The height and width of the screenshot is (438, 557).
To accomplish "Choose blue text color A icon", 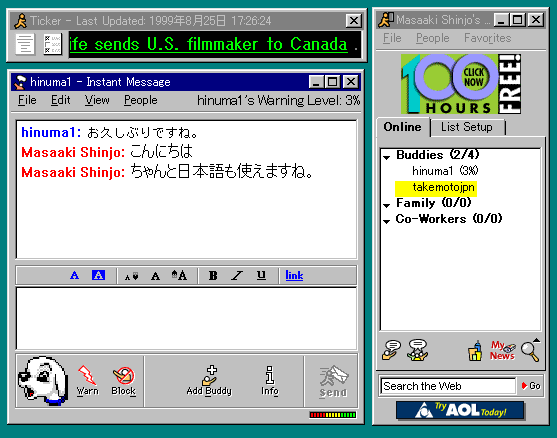I will (75, 275).
